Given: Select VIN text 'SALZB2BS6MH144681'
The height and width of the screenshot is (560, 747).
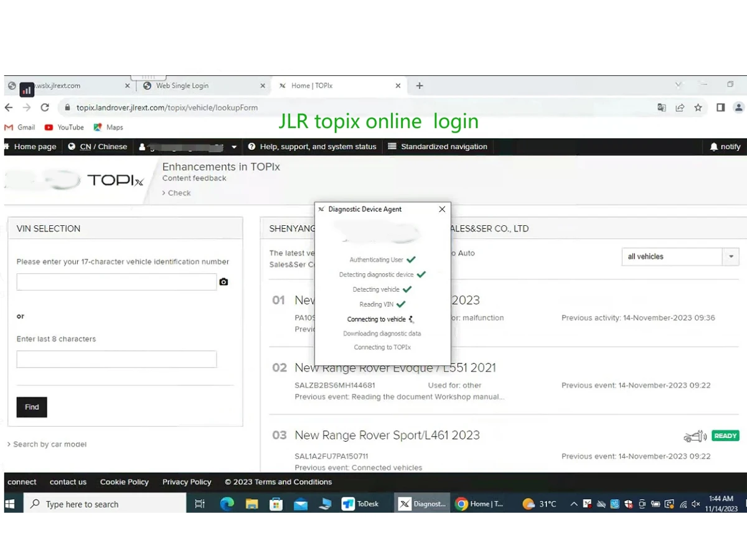Looking at the screenshot, I should coord(335,385).
